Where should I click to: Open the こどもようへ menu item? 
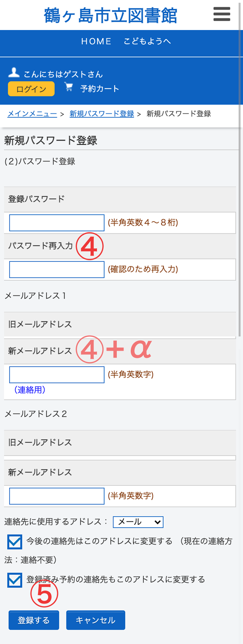(x=147, y=41)
